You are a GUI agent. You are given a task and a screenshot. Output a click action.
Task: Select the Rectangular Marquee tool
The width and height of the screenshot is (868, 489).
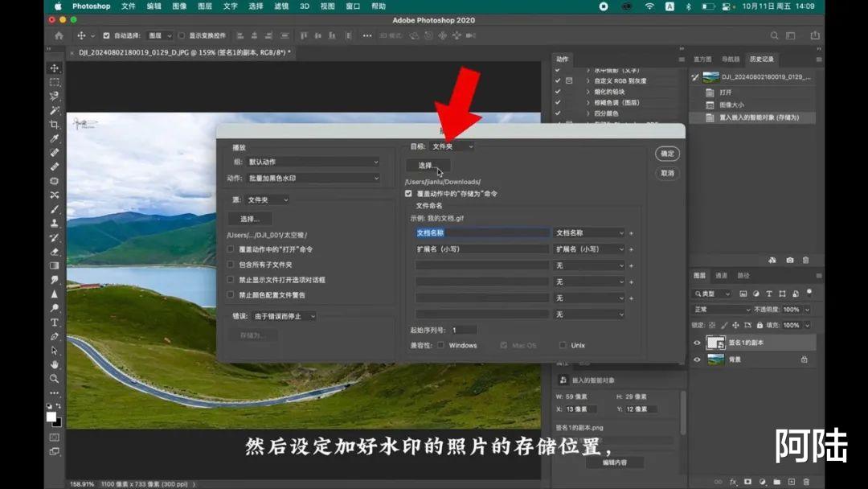pyautogui.click(x=55, y=82)
